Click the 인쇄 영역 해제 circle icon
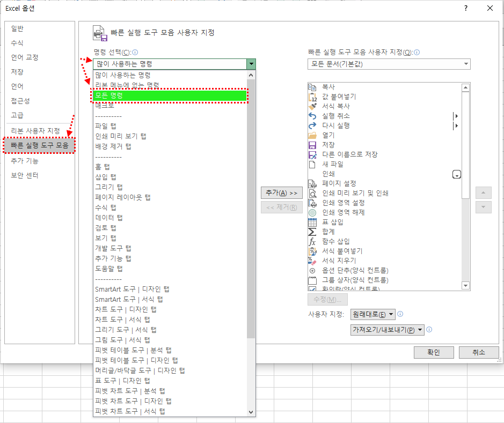 pyautogui.click(x=312, y=212)
